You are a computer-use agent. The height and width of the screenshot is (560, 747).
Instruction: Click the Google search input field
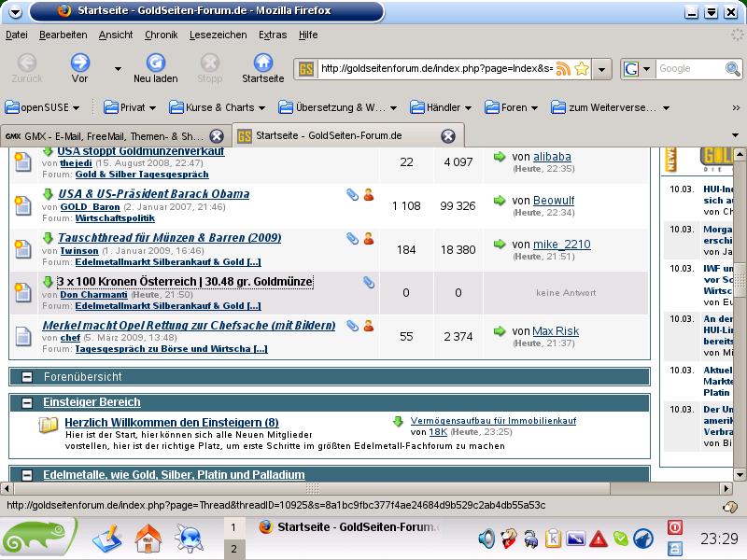(685, 69)
